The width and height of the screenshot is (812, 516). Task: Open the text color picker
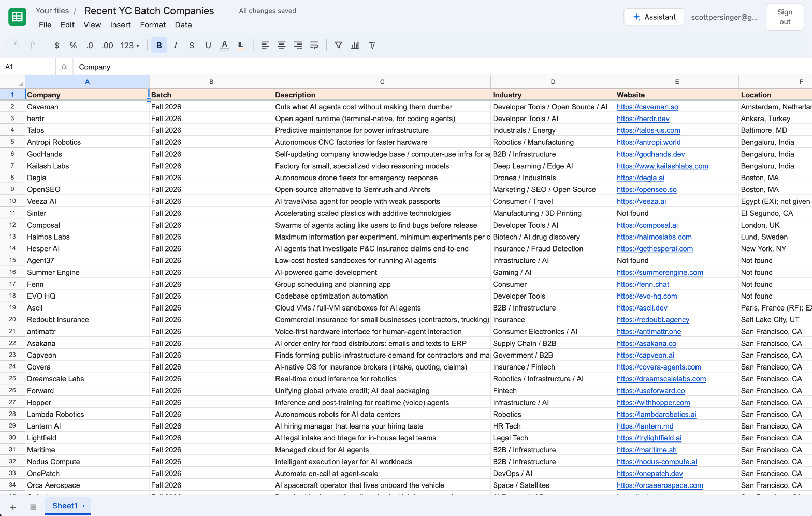pos(225,46)
